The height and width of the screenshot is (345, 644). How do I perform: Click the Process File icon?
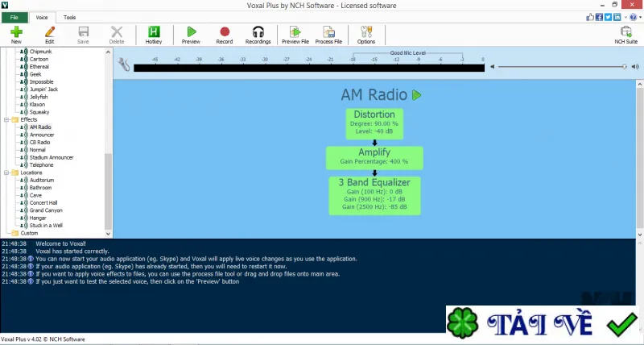point(328,35)
